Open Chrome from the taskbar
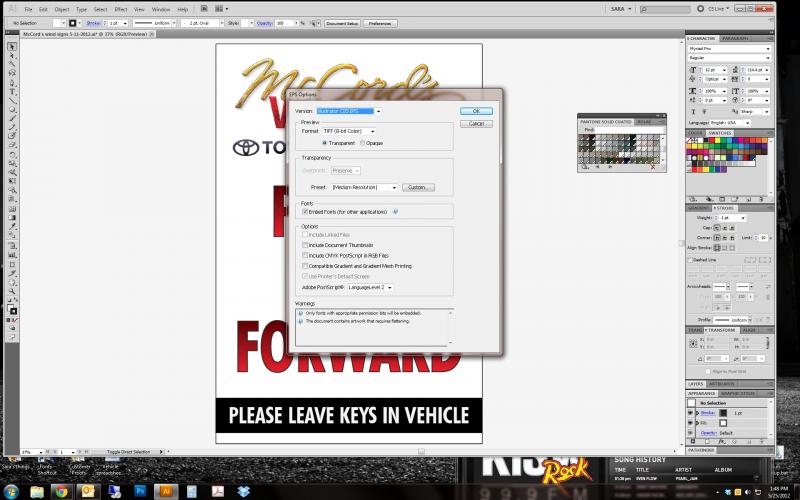Viewport: 800px width, 500px height. (x=61, y=491)
